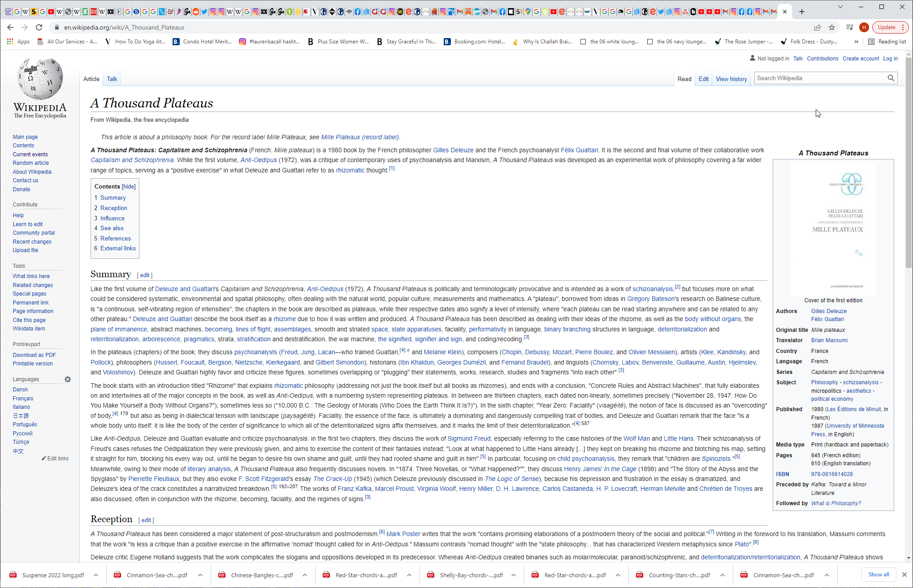Select the Article tab
The image size is (913, 588).
(x=91, y=79)
